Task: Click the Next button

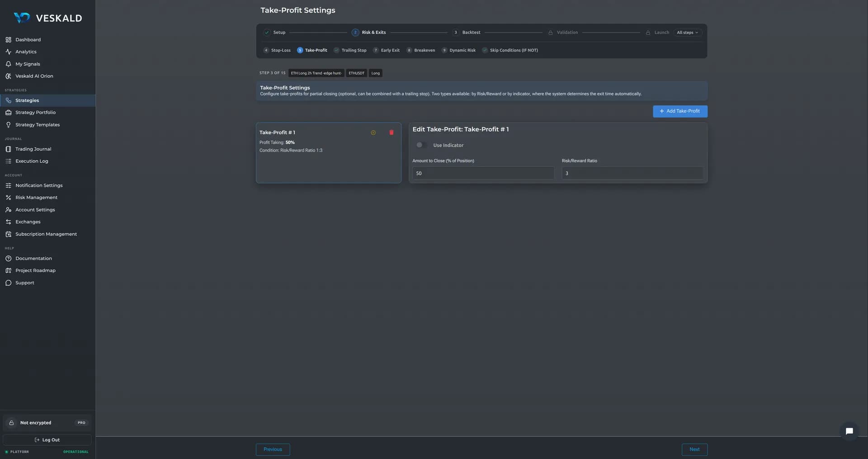Action: click(694, 450)
